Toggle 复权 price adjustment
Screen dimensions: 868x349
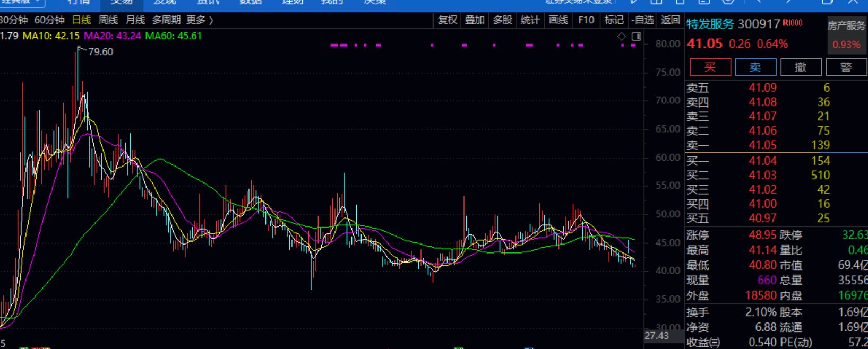(x=447, y=20)
